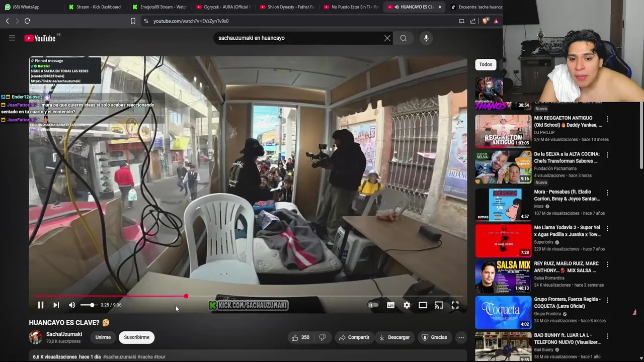The image size is (644, 362).
Task: Bookmark this page icon
Action: click(x=133, y=21)
